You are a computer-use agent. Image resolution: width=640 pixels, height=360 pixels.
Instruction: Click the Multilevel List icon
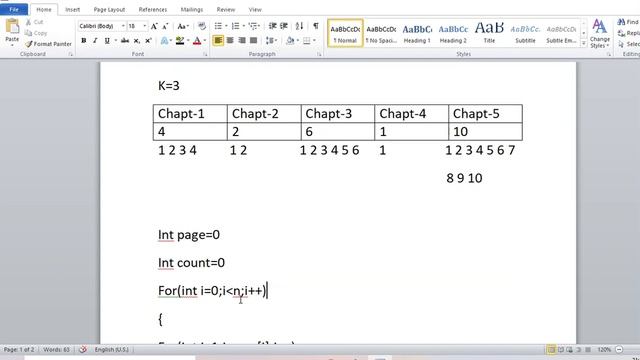pyautogui.click(x=253, y=26)
